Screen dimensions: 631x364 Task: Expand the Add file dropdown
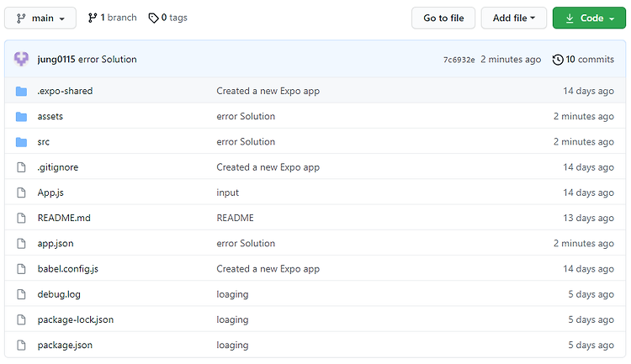pos(514,18)
